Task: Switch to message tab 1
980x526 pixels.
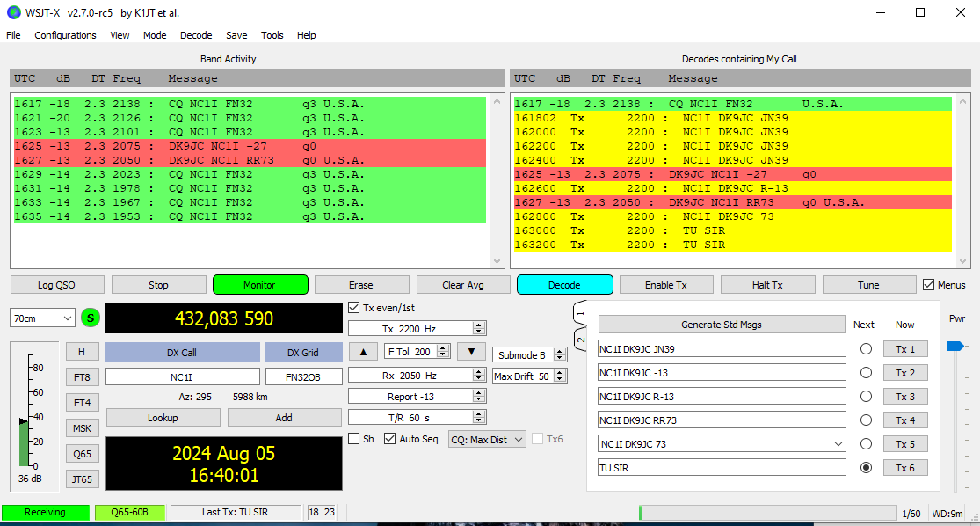Action: [x=580, y=313]
